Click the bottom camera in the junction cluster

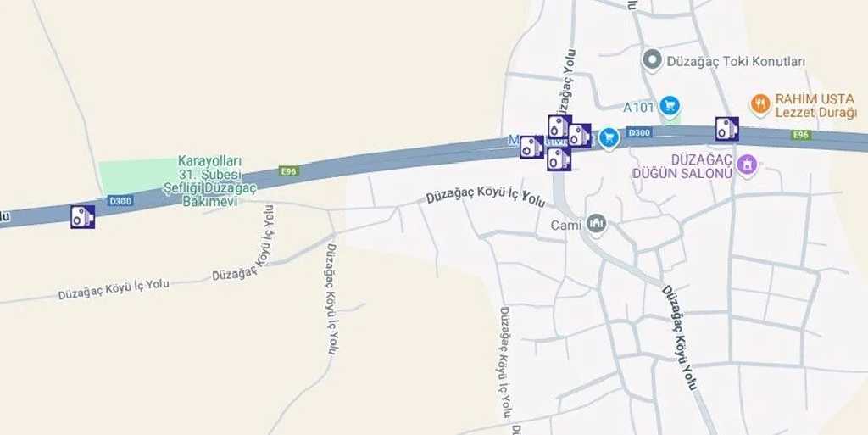click(559, 159)
